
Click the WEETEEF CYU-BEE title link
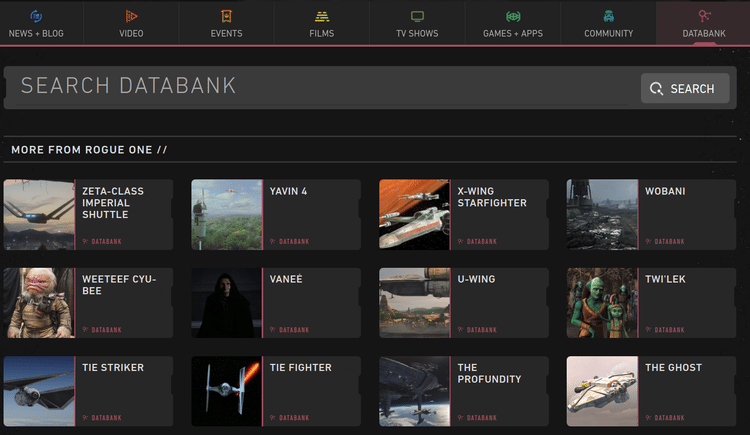pos(119,285)
